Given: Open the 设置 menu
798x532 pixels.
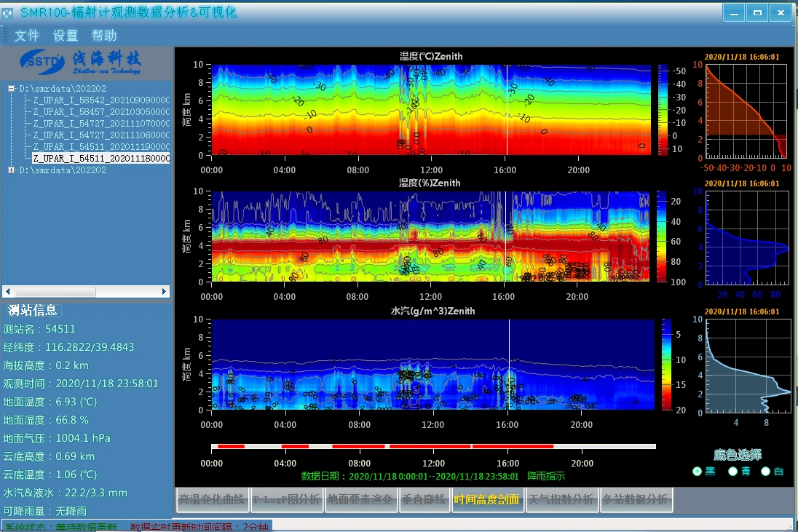Looking at the screenshot, I should pos(66,36).
